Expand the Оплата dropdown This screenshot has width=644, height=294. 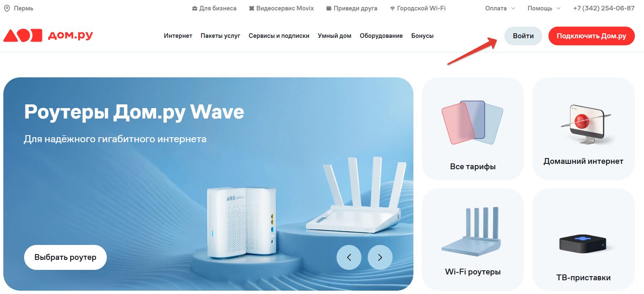tap(500, 8)
